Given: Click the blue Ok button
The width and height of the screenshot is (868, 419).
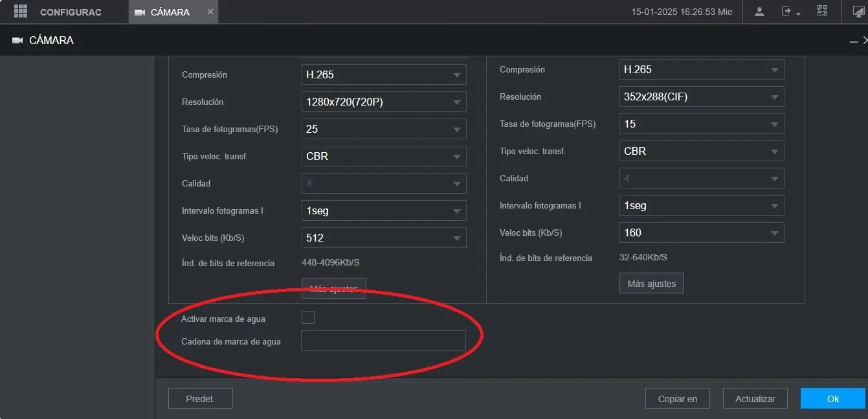Looking at the screenshot, I should tap(832, 399).
